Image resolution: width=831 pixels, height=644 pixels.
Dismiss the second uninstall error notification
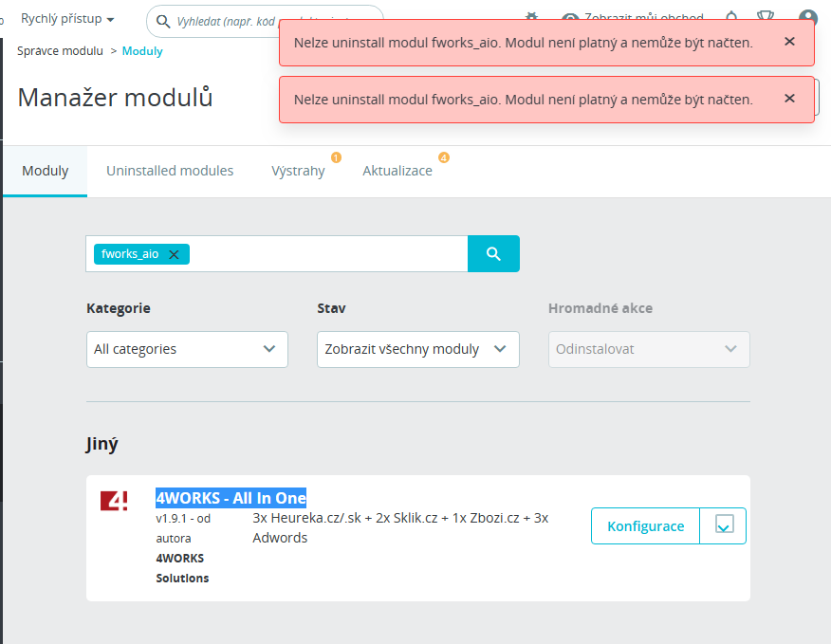[789, 99]
